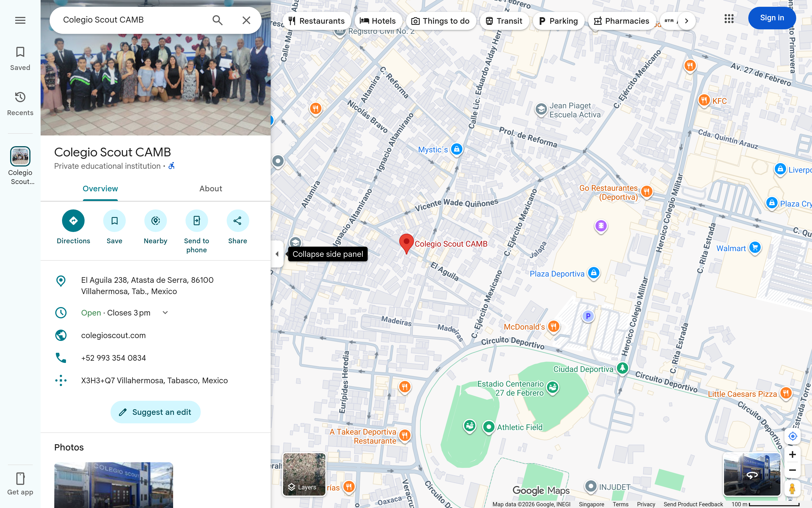Switch to the Overview tab
Viewport: 812px width, 508px height.
100,189
